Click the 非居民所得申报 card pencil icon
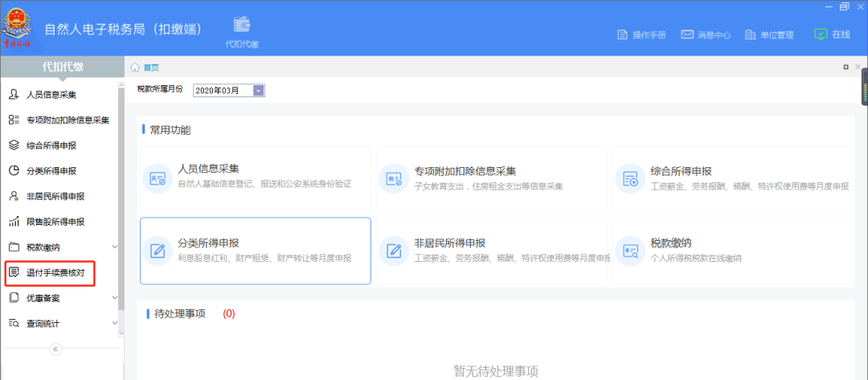Image resolution: width=868 pixels, height=380 pixels. (394, 251)
